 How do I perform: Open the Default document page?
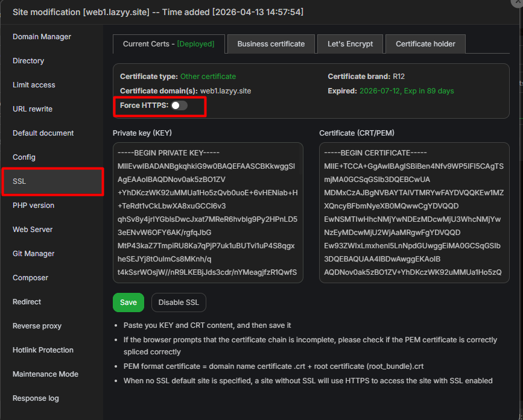click(43, 133)
